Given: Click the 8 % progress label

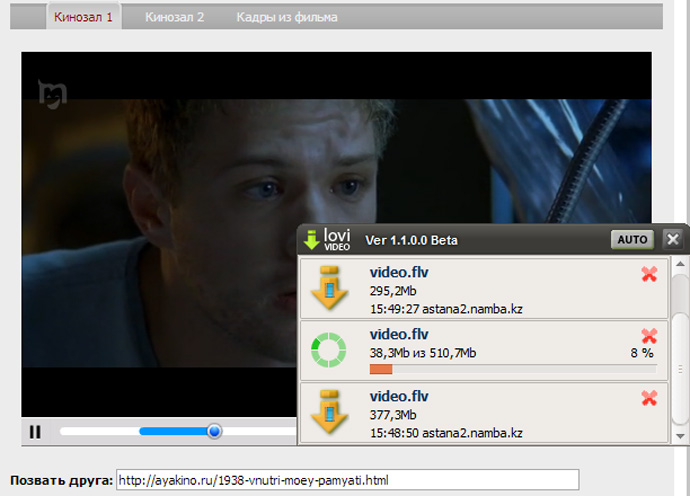Looking at the screenshot, I should point(642,353).
